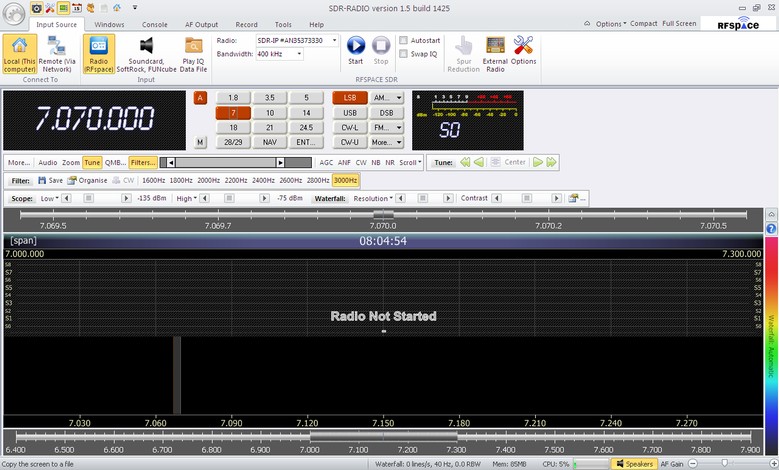This screenshot has height=470, width=779.
Task: Select the 14 MHz band button
Action: pos(306,113)
